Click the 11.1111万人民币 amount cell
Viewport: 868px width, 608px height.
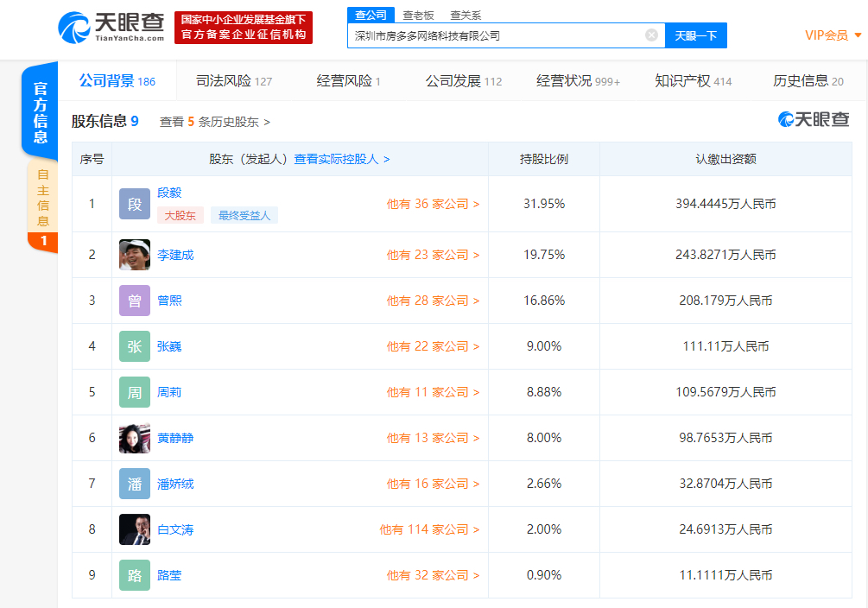coord(725,575)
